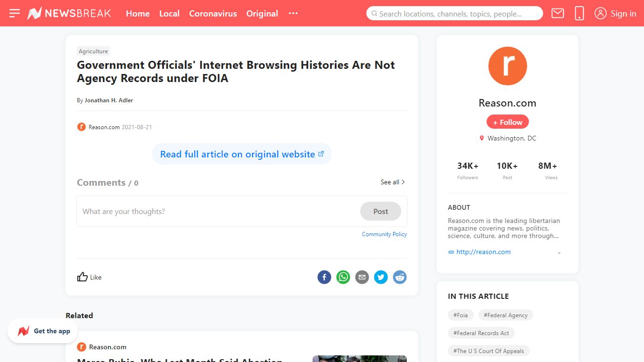Image resolution: width=644 pixels, height=362 pixels.
Task: Open the related article thumbnail image
Action: (360, 359)
